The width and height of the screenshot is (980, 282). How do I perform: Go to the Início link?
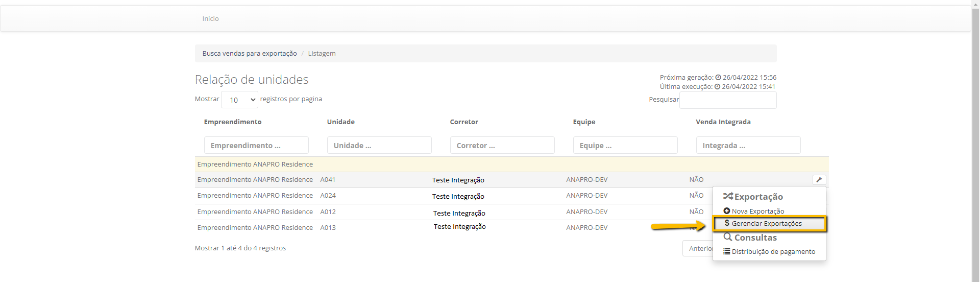pyautogui.click(x=210, y=19)
